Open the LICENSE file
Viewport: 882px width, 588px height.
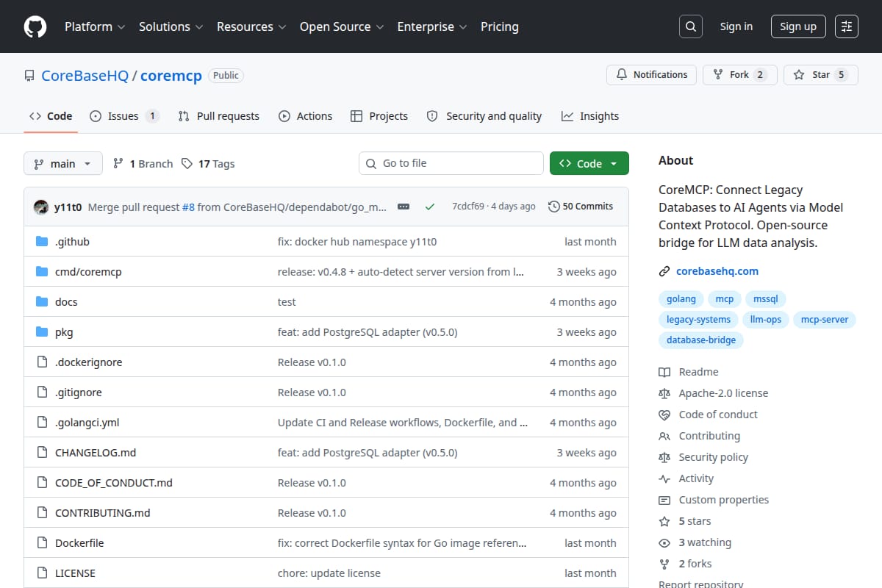tap(75, 573)
